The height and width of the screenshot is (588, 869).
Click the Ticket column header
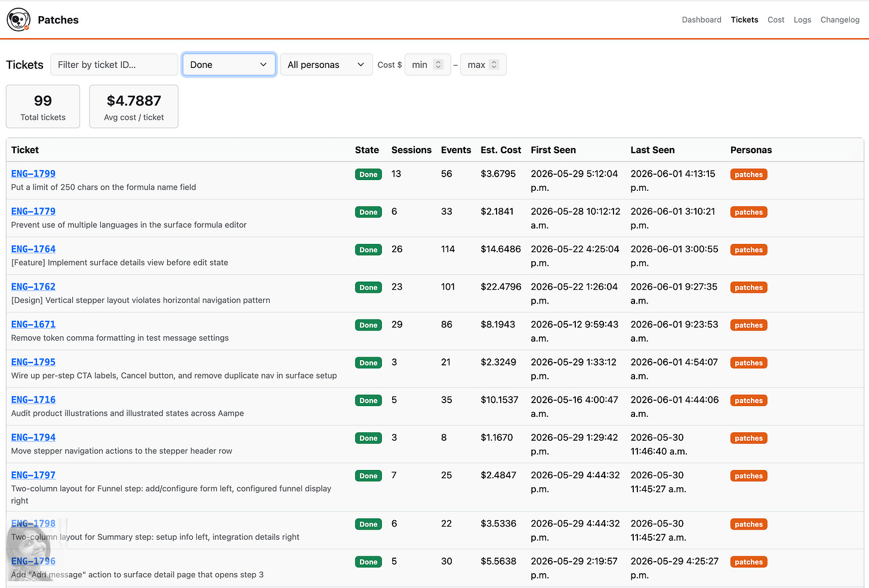(x=25, y=150)
